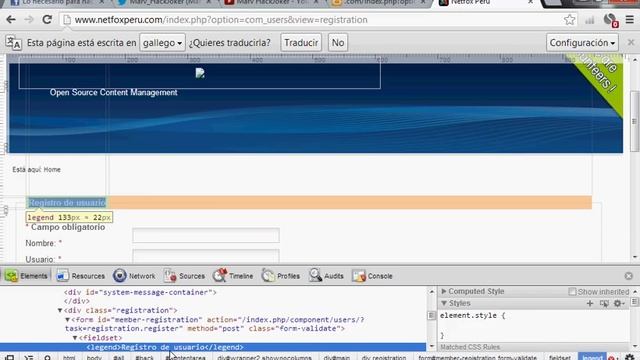Click the html breadcrumb in DevTools

69,357
